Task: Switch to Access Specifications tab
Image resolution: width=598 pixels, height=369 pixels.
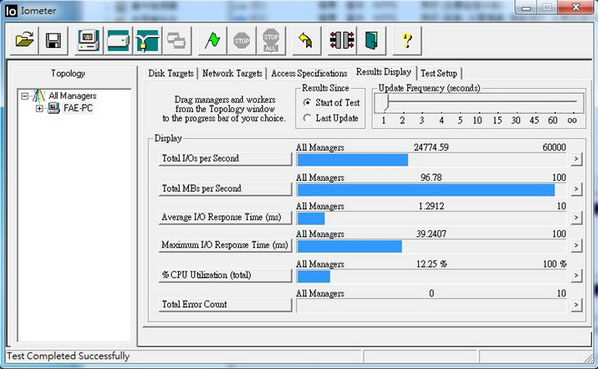Action: pos(309,73)
